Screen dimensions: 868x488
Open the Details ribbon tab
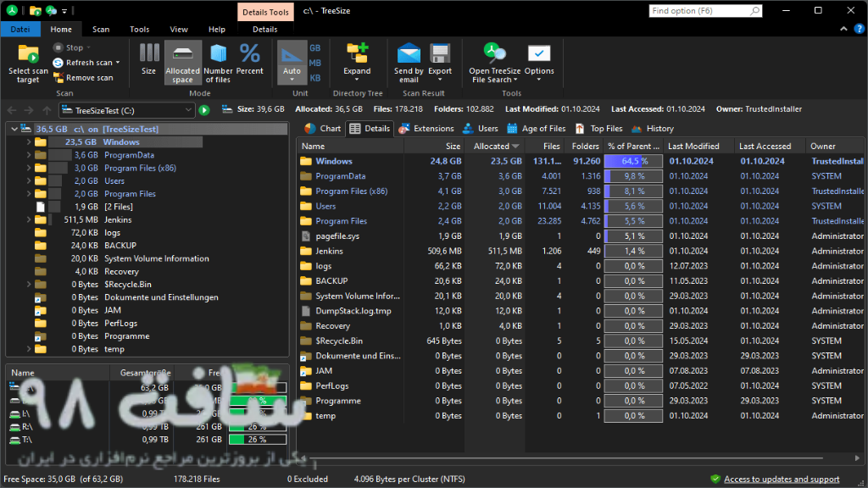tap(265, 30)
